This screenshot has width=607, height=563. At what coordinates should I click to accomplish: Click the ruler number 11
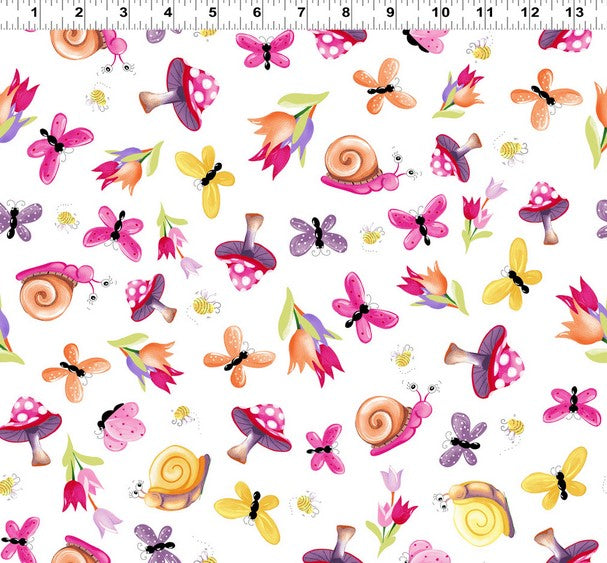pos(485,12)
